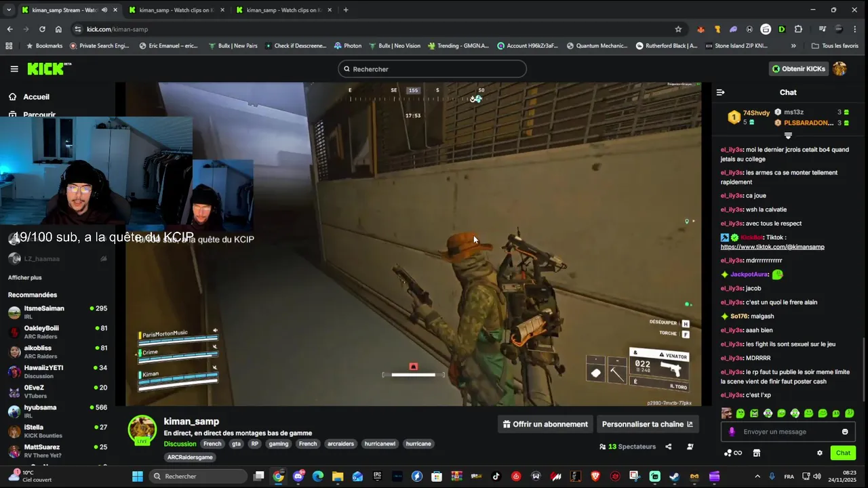Open recommended channel MattSuarez
The image size is (868, 488).
pos(58,451)
